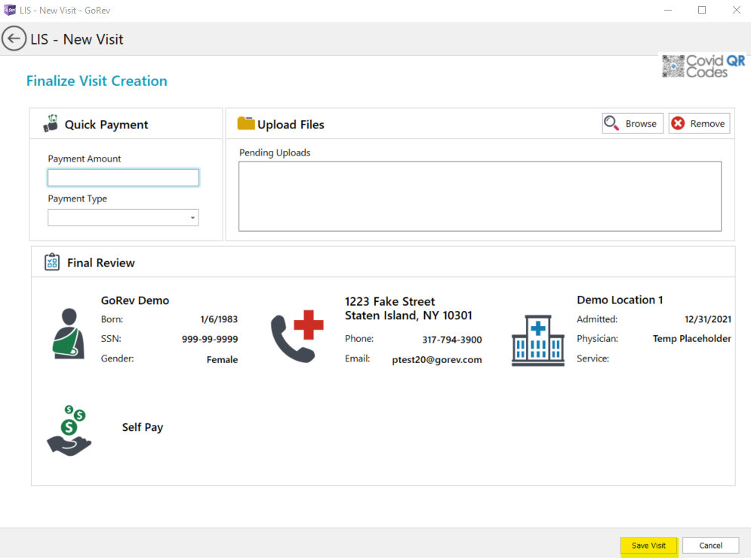Click the email ptest20@gorev.com

click(437, 360)
